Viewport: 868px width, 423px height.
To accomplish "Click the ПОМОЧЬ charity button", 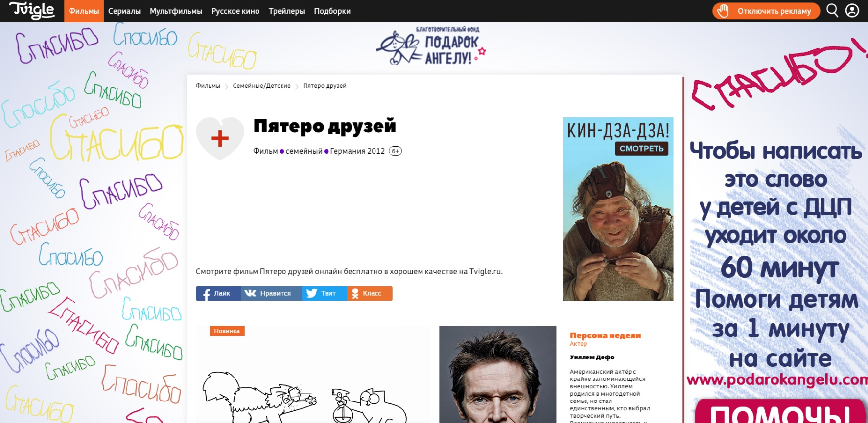I will [780, 411].
